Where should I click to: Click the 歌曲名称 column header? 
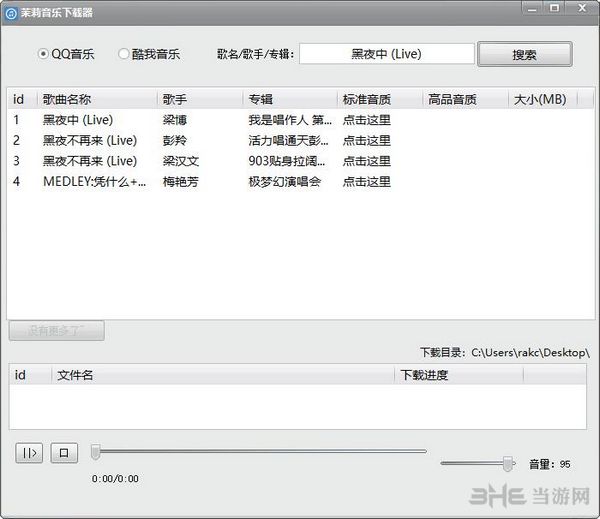pos(97,100)
